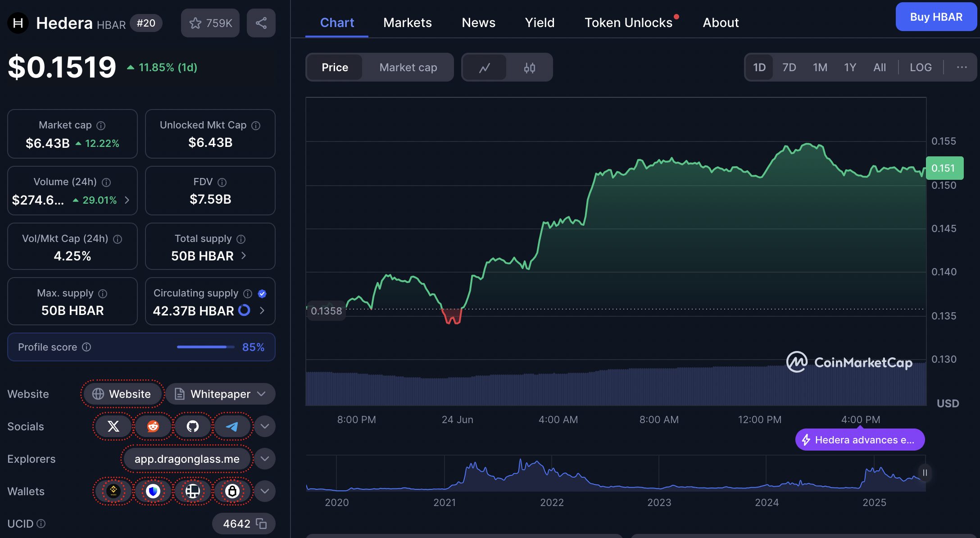
Task: Add HBAR to watchlist via star button
Action: pos(210,23)
